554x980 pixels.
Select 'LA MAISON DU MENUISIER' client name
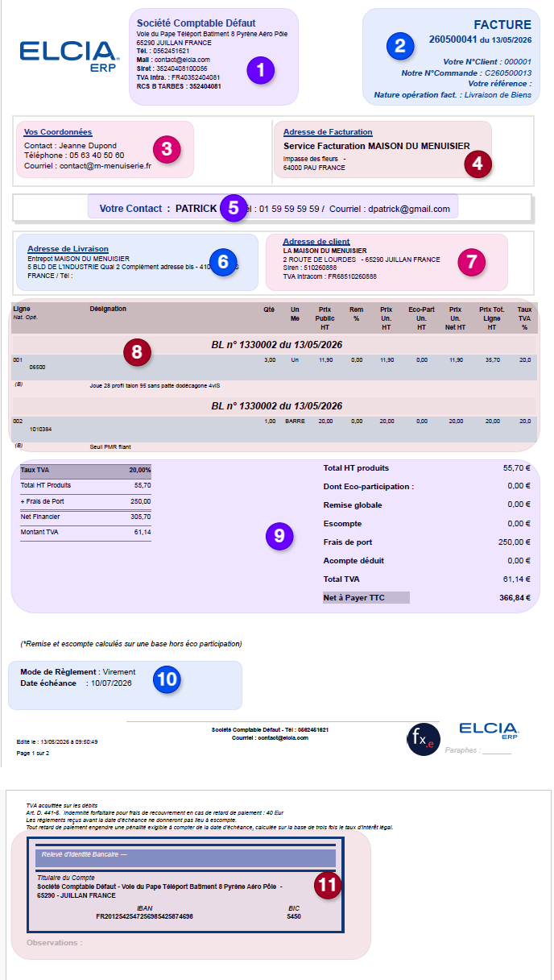pyautogui.click(x=325, y=251)
